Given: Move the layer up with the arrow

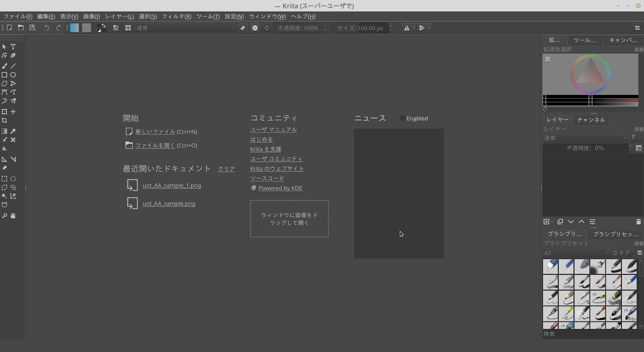Looking at the screenshot, I should [x=582, y=222].
